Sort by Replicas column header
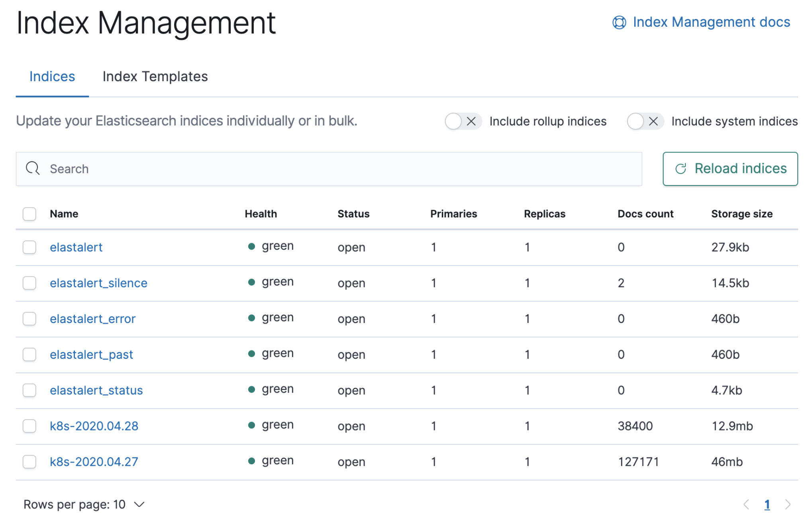Viewport: 812px width, 524px height. 544,214
